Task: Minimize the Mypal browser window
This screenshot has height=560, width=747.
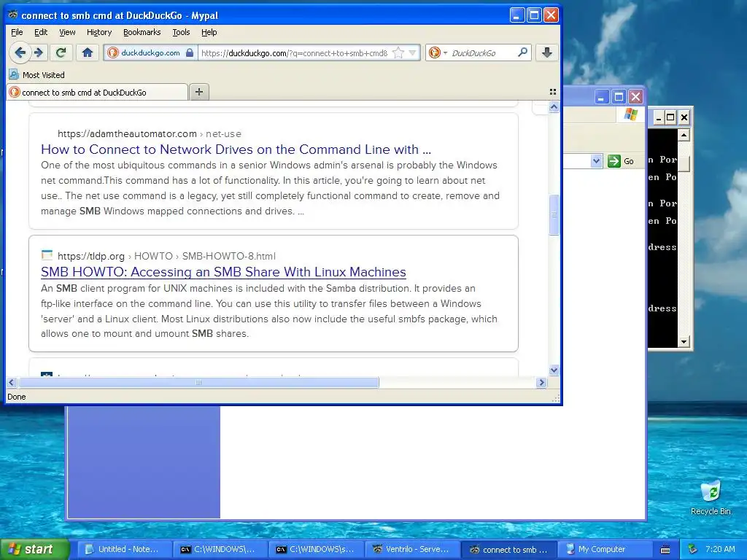Action: [x=517, y=15]
